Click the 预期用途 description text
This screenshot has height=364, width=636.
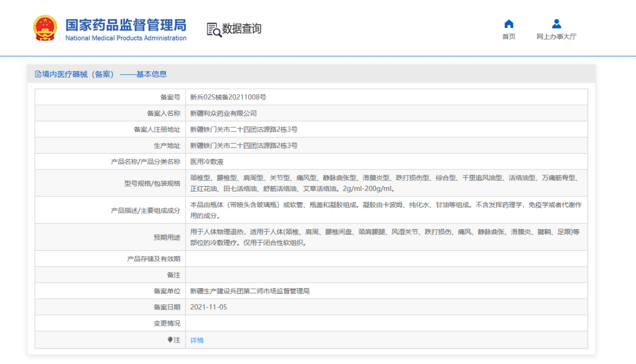(x=385, y=237)
